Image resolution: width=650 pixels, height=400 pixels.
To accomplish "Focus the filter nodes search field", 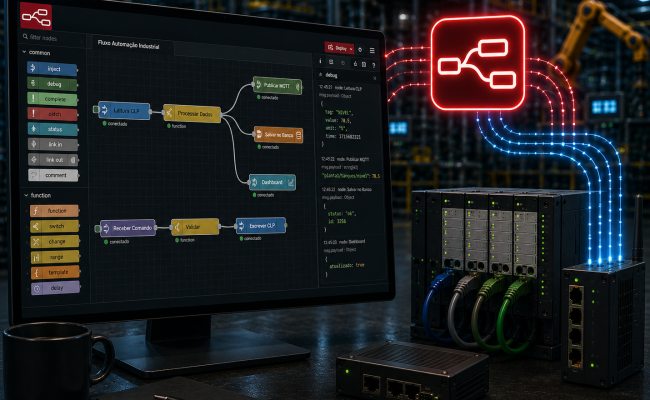I will 53,38.
